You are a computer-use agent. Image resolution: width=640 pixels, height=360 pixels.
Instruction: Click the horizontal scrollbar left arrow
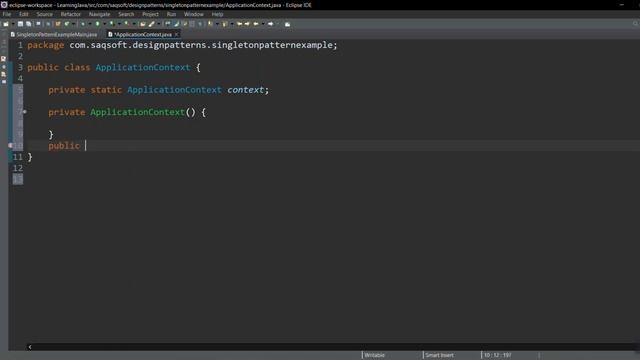[30, 347]
